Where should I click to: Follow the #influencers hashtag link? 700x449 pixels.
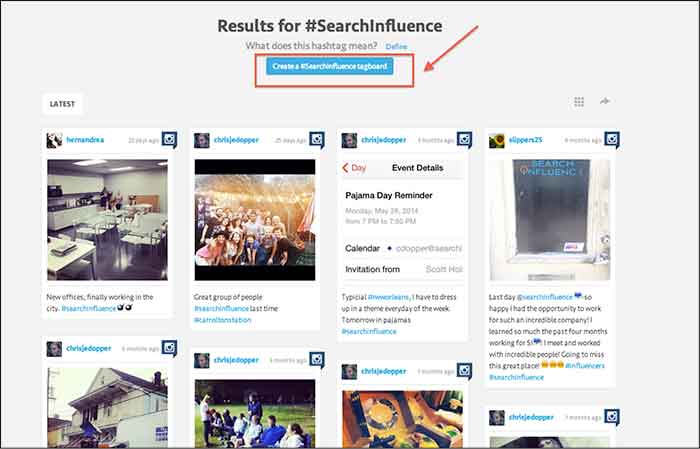pos(585,366)
